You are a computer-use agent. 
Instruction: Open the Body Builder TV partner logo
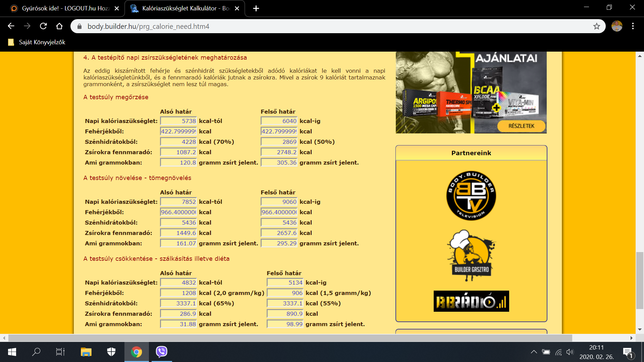pyautogui.click(x=471, y=196)
